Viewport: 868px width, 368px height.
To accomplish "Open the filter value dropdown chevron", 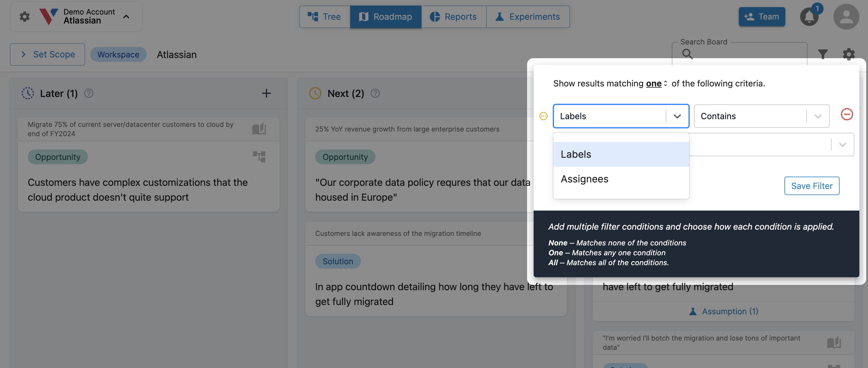I will (842, 145).
